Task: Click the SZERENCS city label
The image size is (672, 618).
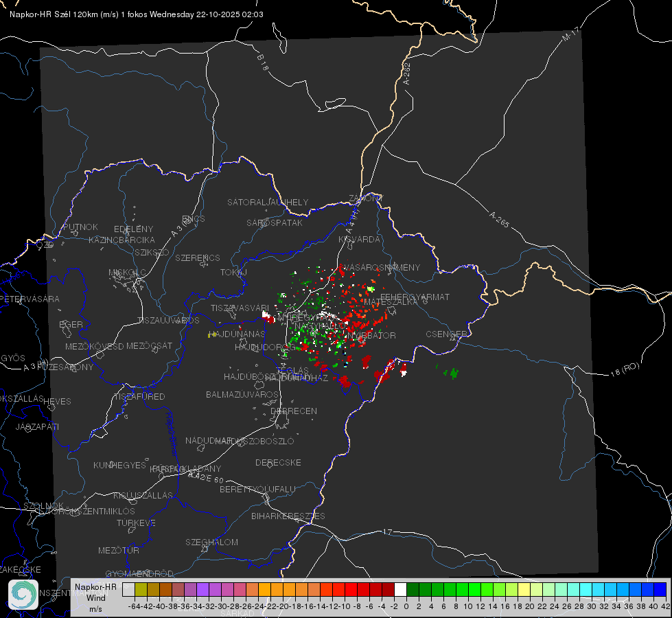Action: coord(198,257)
